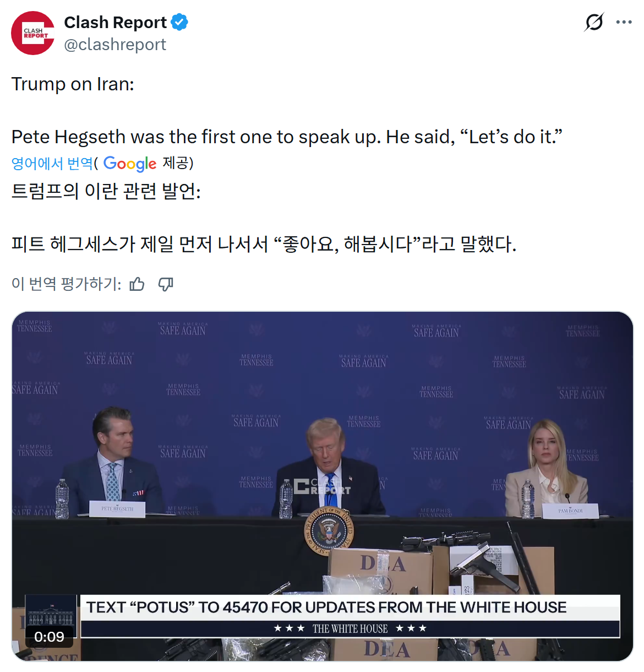Open the @clashreport handle
This screenshot has width=644, height=672.
pos(115,44)
